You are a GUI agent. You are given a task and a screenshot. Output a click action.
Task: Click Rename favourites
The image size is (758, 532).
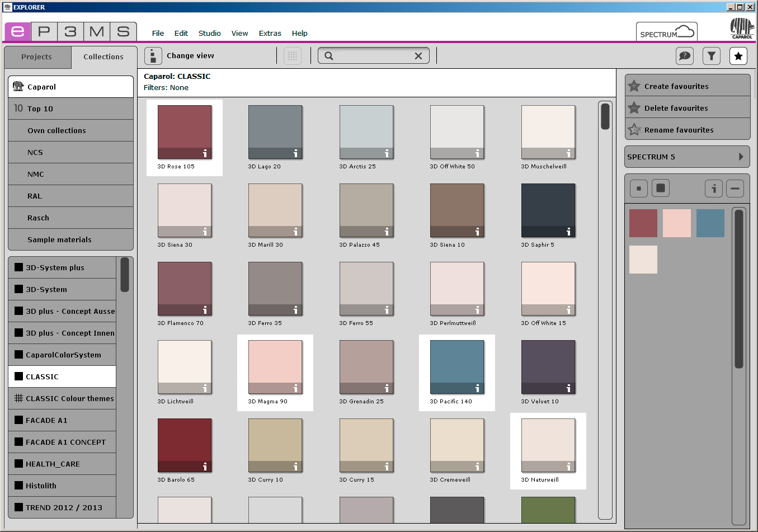(688, 130)
